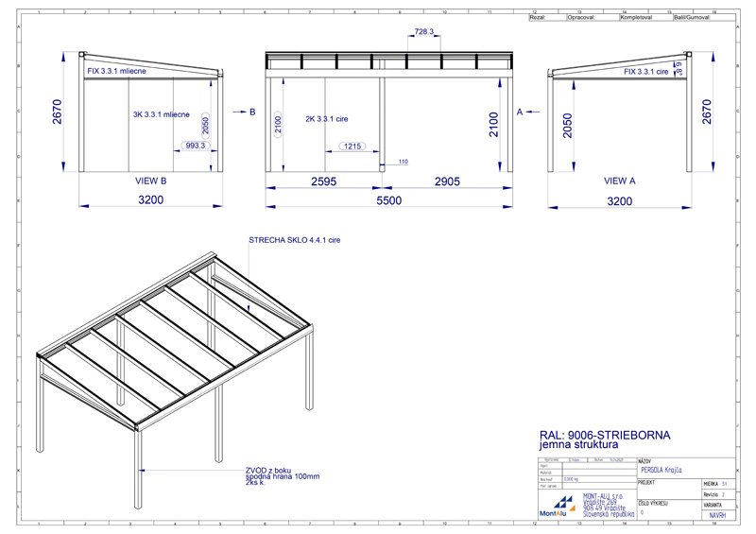Click the 'STRECHA SKLO 4.4.1 cire' note
Screen dimensions: 756x534
[295, 240]
